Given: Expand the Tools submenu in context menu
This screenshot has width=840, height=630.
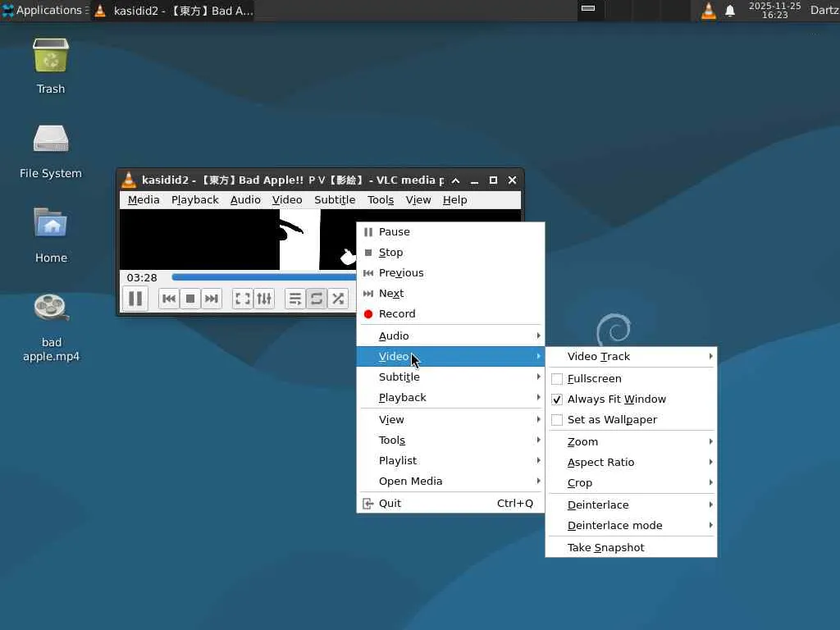Looking at the screenshot, I should [x=450, y=441].
